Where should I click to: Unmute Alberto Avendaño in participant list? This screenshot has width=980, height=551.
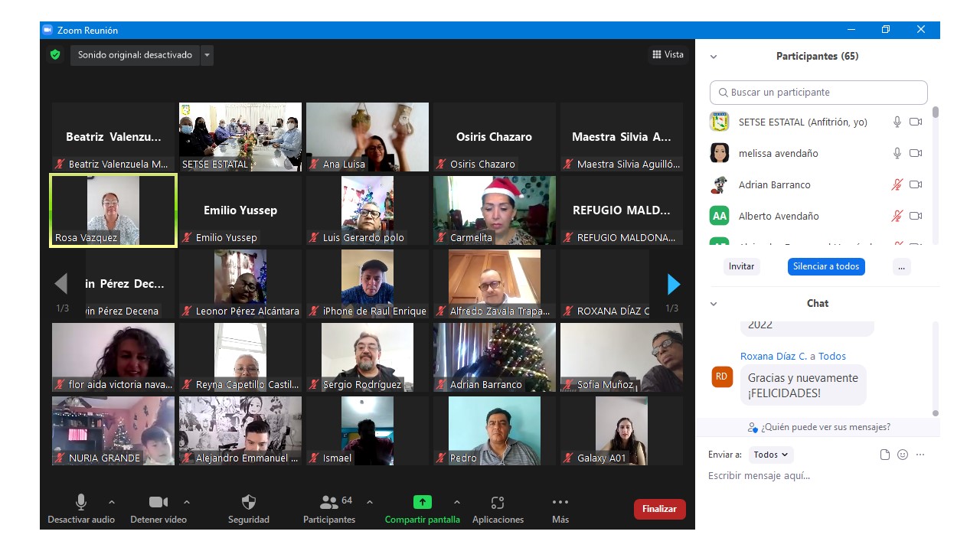point(897,216)
